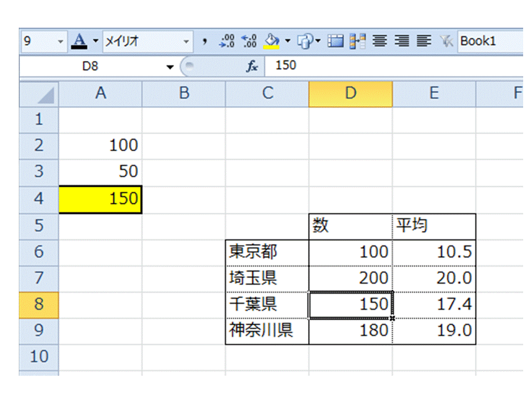Image resolution: width=532 pixels, height=399 pixels.
Task: Click the grayed-out clear filter icon
Action: click(446, 41)
